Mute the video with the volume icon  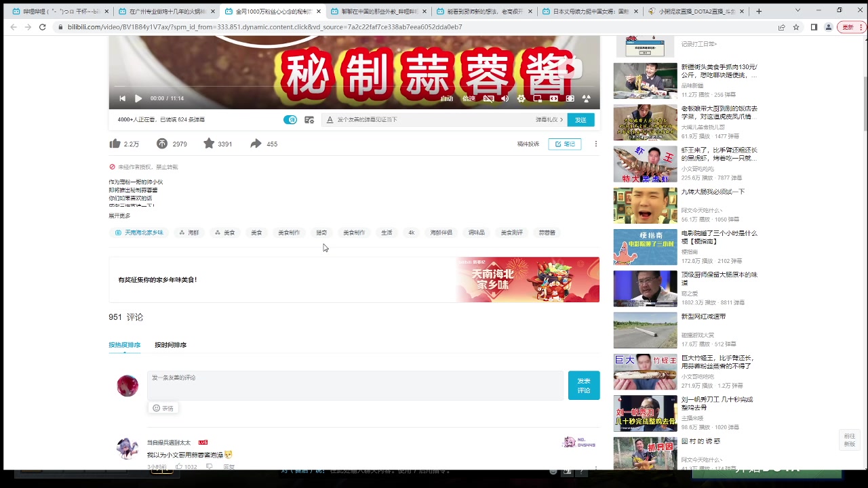505,98
